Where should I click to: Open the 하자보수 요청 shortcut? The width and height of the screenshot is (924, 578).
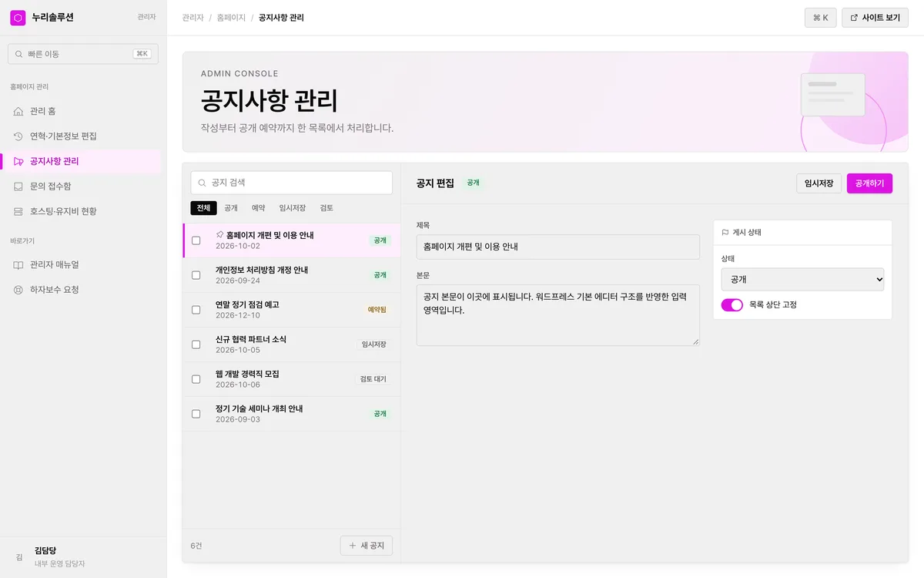[83, 290]
